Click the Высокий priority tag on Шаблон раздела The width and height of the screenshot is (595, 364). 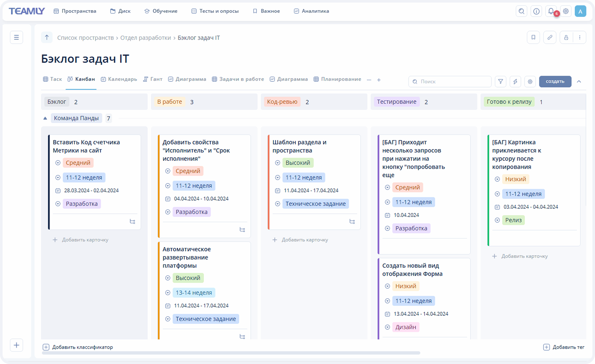(x=298, y=163)
